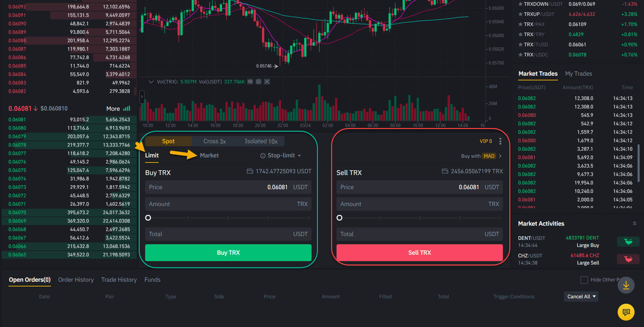The image size is (644, 327).
Task: Select the Limit order type
Action: [152, 155]
